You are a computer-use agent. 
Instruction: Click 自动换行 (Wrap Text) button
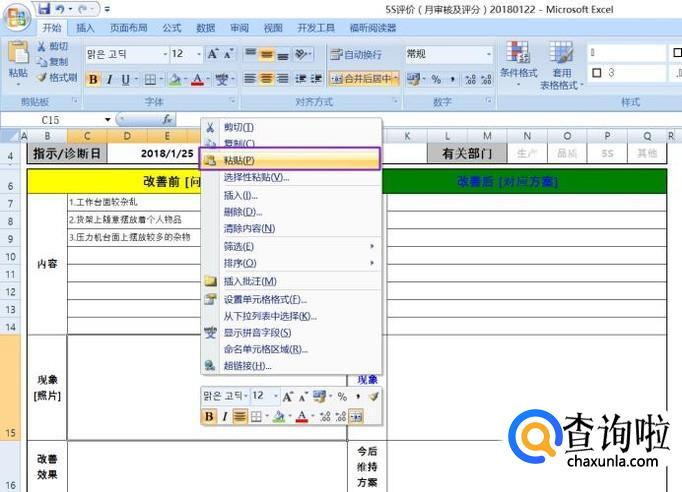[x=356, y=54]
